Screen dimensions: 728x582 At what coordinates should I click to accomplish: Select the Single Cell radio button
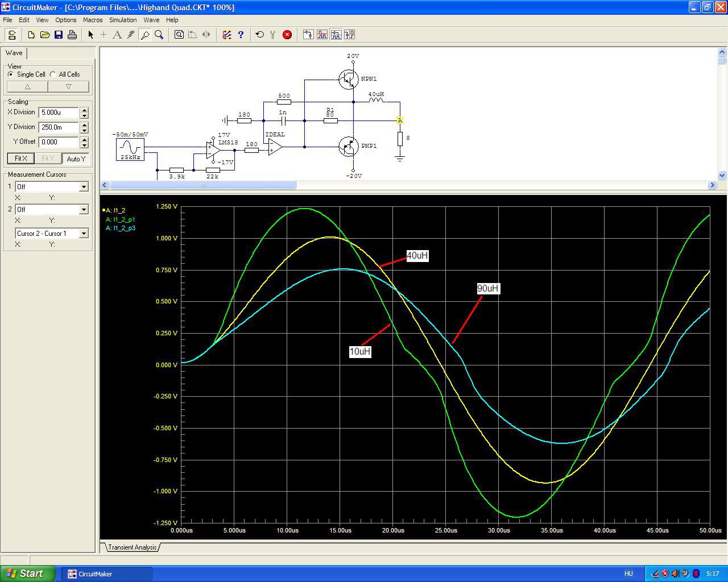pos(11,74)
